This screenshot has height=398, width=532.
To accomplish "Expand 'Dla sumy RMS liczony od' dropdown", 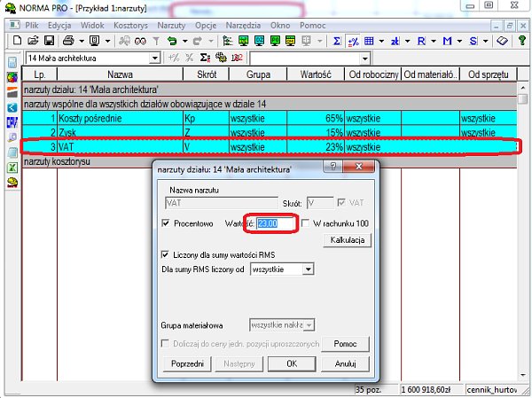I will (x=307, y=268).
